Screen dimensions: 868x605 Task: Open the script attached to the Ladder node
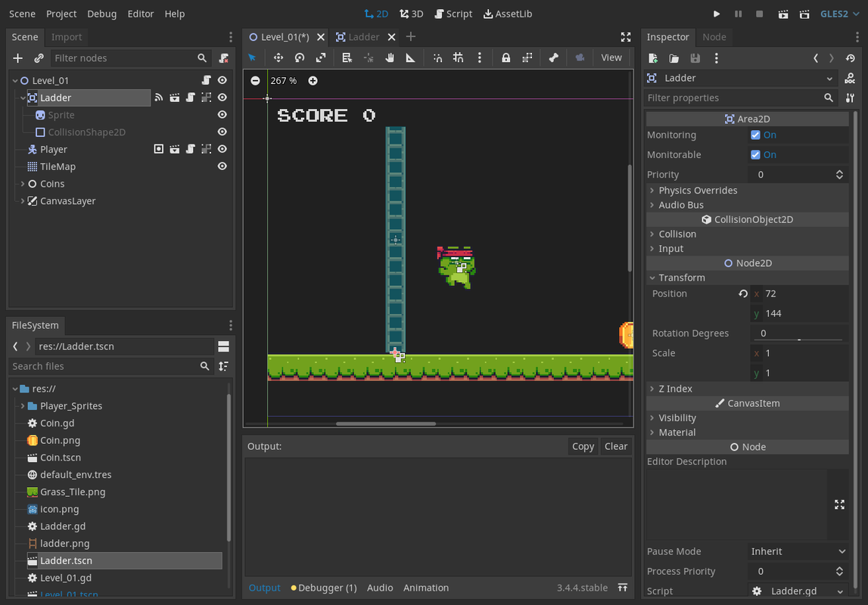point(190,97)
